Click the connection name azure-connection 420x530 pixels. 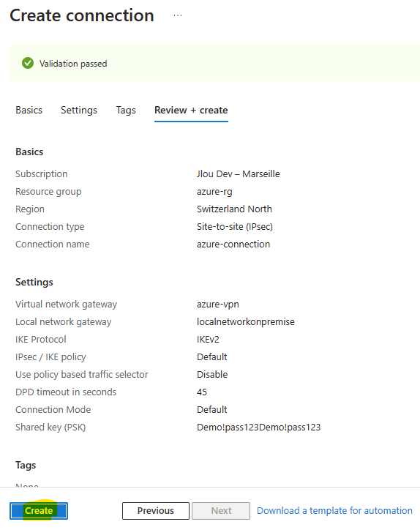pyautogui.click(x=233, y=244)
